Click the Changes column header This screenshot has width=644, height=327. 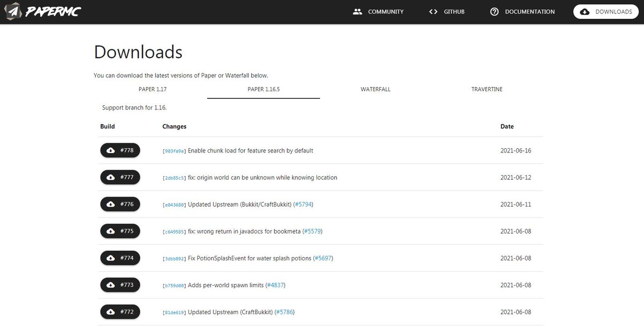[x=174, y=127]
